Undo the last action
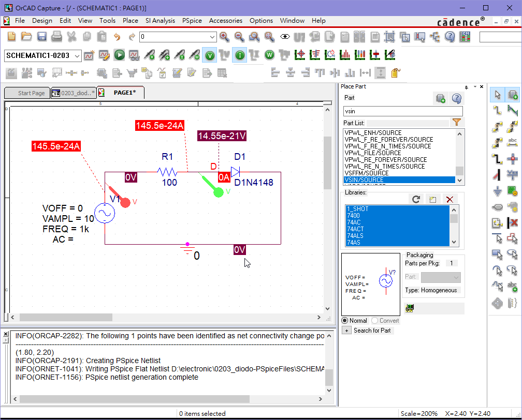Viewport: 522px width, 420px height. click(117, 37)
